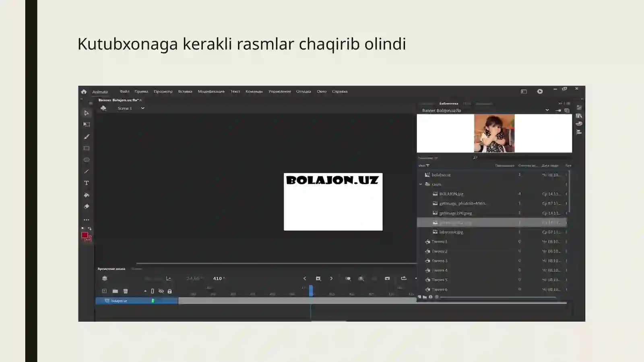Click the timeline playhead marker
This screenshot has height=362, width=644.
tap(311, 291)
